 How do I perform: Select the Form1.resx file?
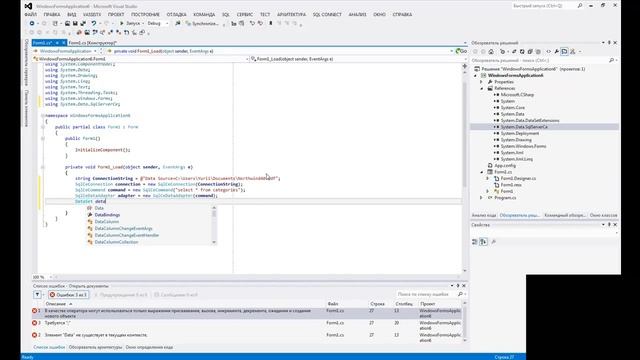coord(511,185)
